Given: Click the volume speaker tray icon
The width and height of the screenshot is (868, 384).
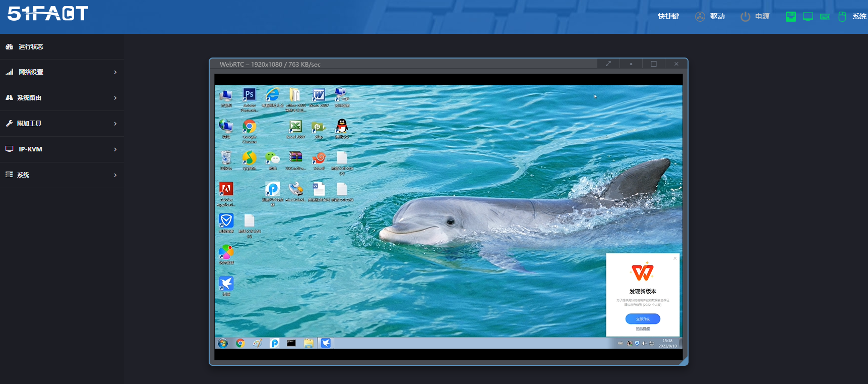Looking at the screenshot, I should [644, 343].
